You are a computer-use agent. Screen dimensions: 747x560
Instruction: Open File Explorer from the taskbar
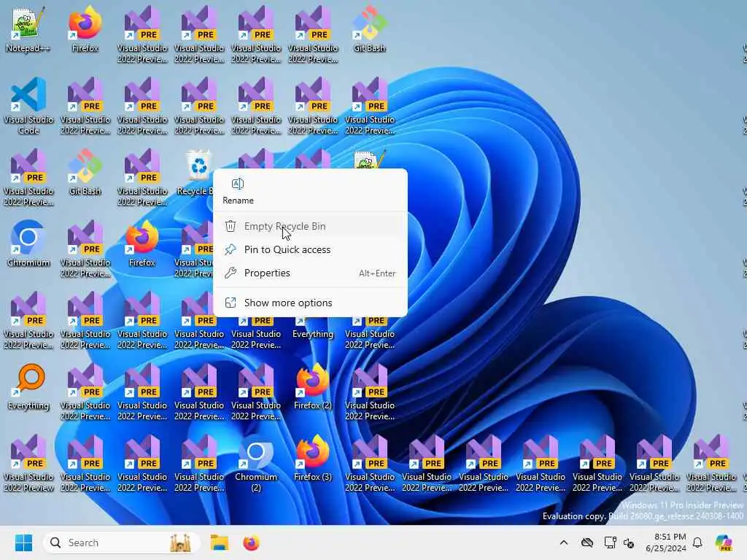pyautogui.click(x=219, y=542)
